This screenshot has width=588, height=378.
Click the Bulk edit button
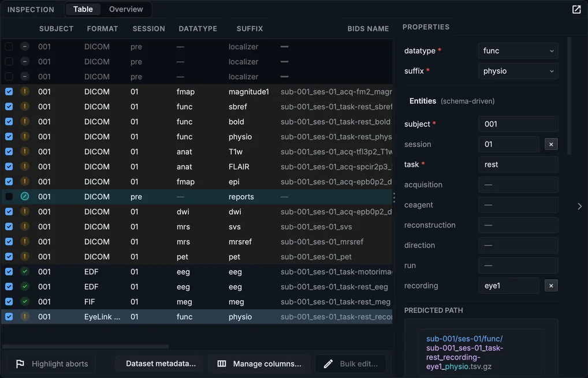(351, 364)
